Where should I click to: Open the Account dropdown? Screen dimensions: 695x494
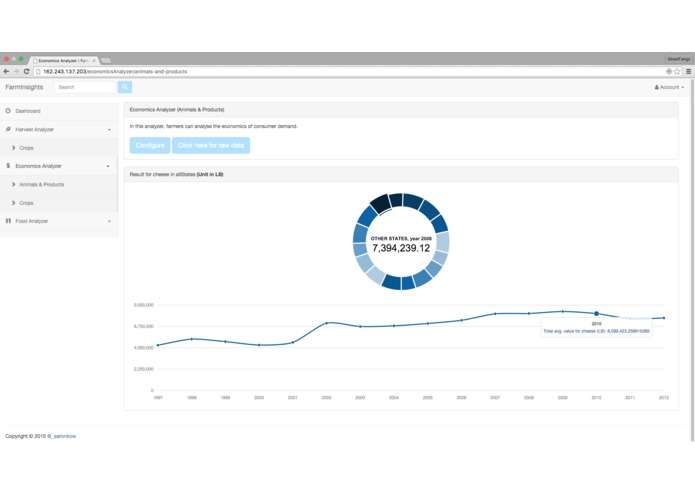coord(669,87)
